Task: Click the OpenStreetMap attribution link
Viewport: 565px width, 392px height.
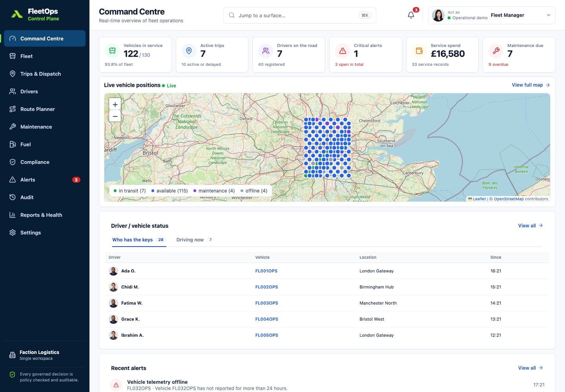Action: point(508,199)
